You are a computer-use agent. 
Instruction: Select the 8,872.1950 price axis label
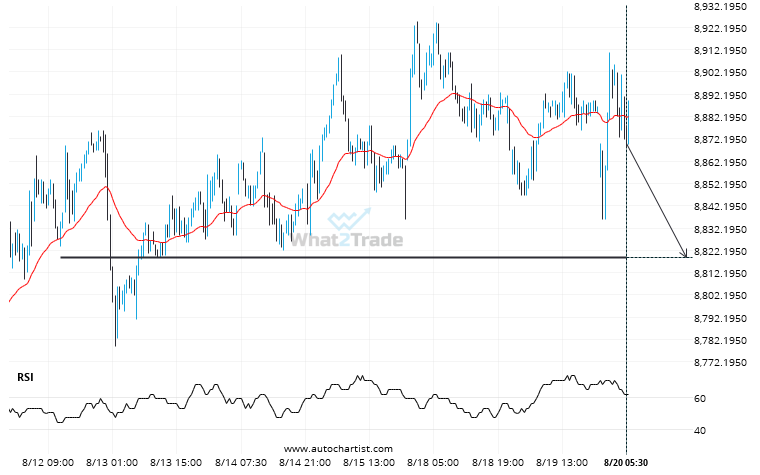tap(720, 140)
